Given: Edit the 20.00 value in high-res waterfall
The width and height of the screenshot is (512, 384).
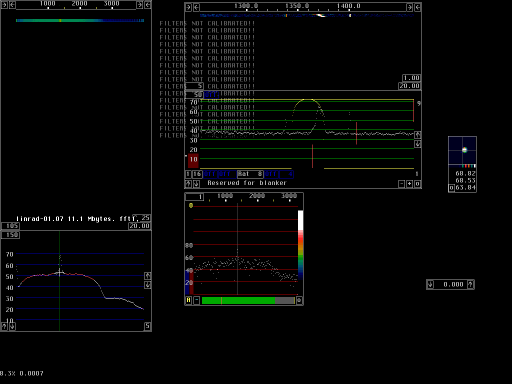Looking at the screenshot, I should (409, 86).
